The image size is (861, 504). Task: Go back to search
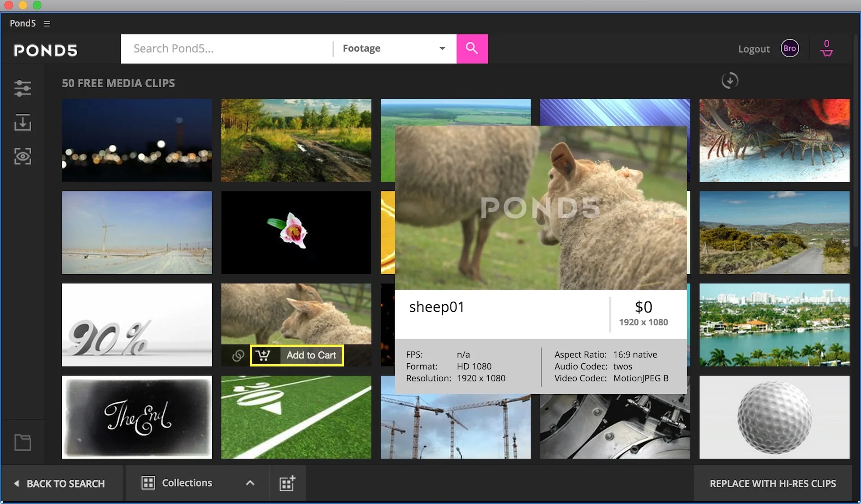coord(61,483)
